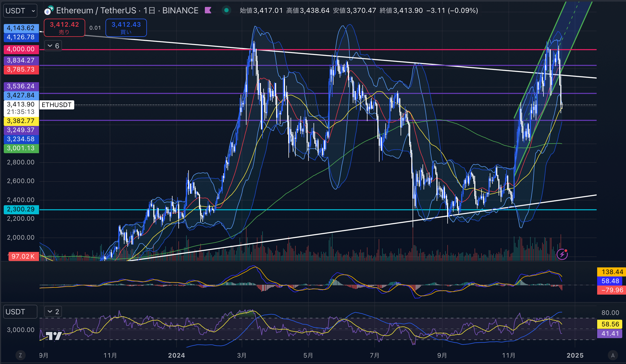Click the 3月 label on the time axis
Screen dimensions: 626x364
[242, 355]
